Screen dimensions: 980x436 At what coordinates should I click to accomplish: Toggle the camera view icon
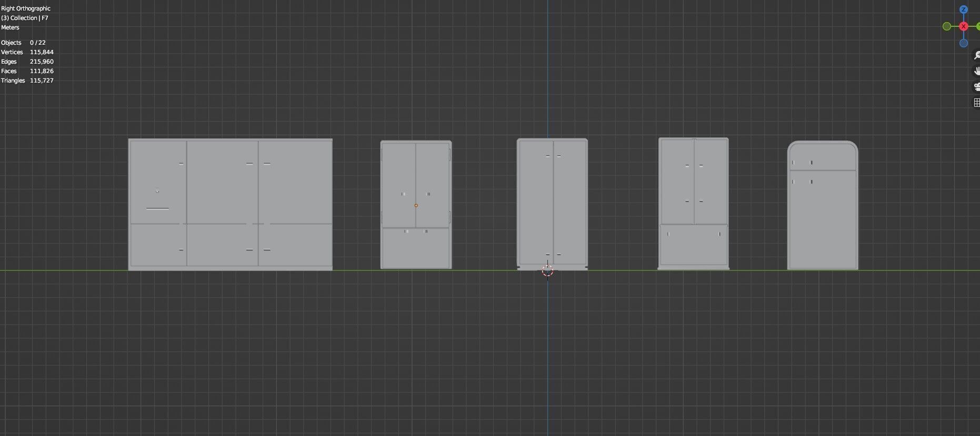click(977, 87)
